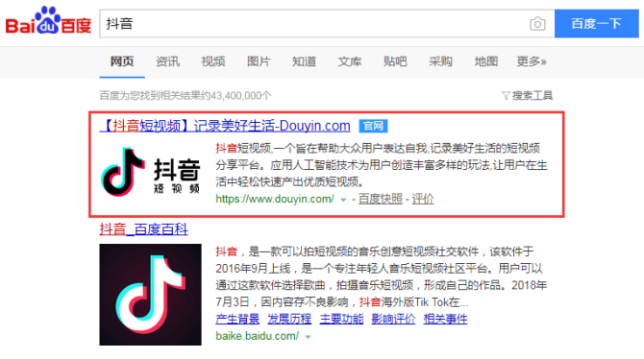
Task: Click the Baike description mentioning 2016年9月上线
Action: coord(382,277)
